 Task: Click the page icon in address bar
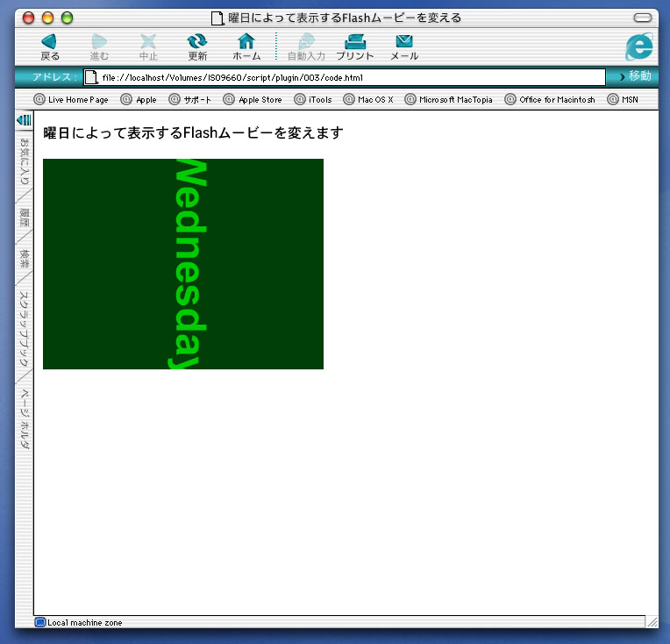pyautogui.click(x=90, y=78)
